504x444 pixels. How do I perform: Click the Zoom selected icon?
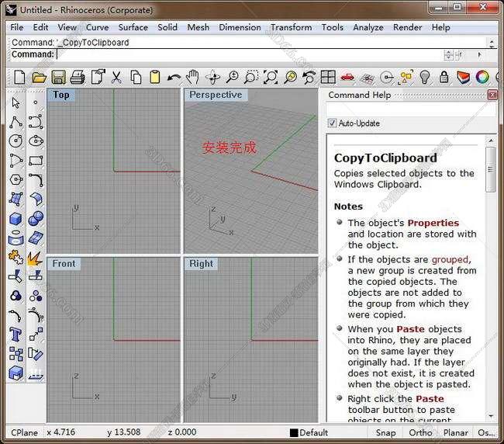coord(290,77)
